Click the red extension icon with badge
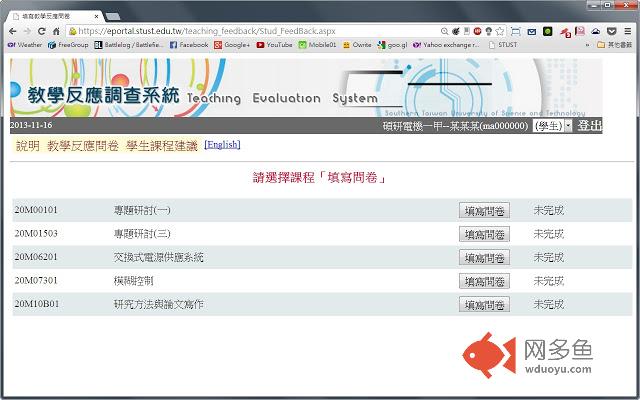Image resolution: width=640 pixels, height=400 pixels. point(565,32)
